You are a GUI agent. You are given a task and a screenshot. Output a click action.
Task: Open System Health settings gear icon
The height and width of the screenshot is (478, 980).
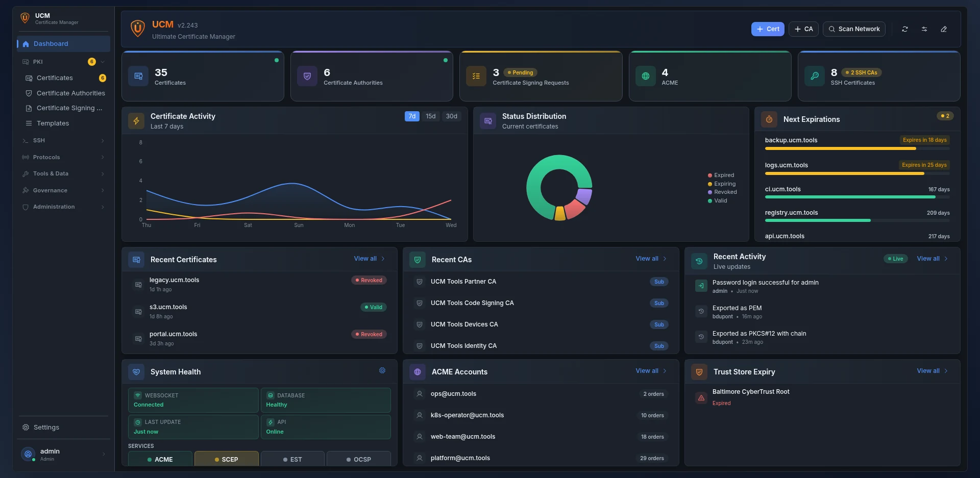point(382,371)
